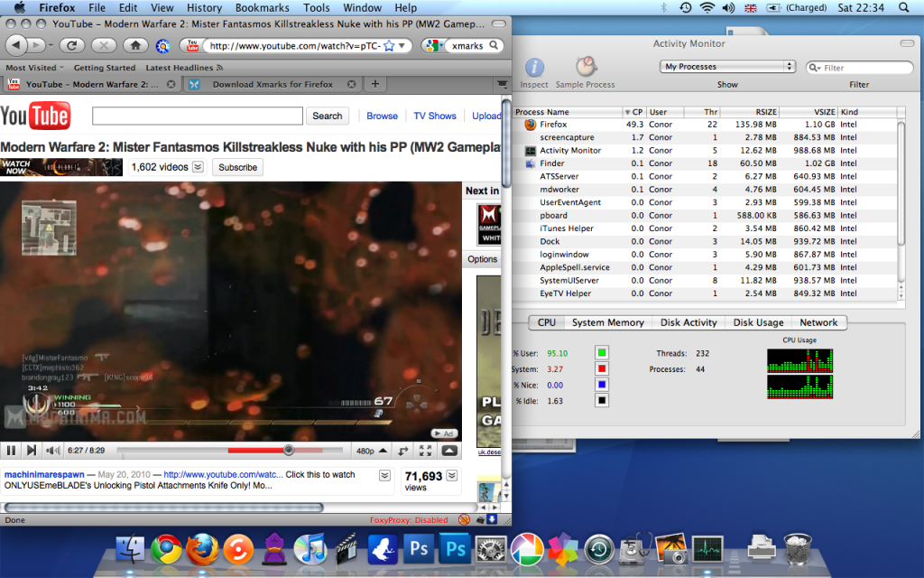The width and height of the screenshot is (924, 578).
Task: Toggle the change player size arrows button
Action: click(x=403, y=452)
